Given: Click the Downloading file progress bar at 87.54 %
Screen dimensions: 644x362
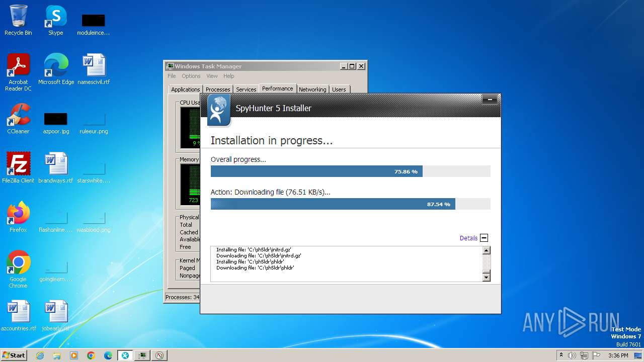Looking at the screenshot, I should point(350,204).
